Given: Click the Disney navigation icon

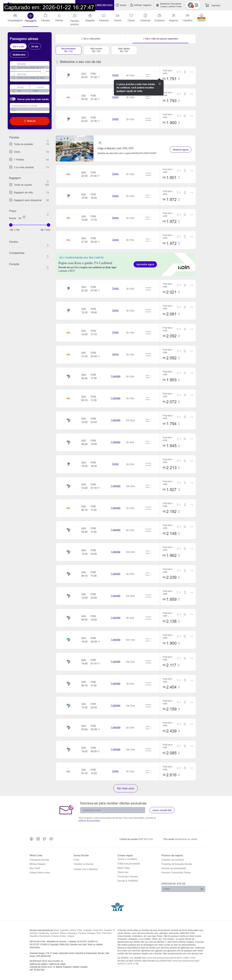Looking at the screenshot, I should pos(131,16).
